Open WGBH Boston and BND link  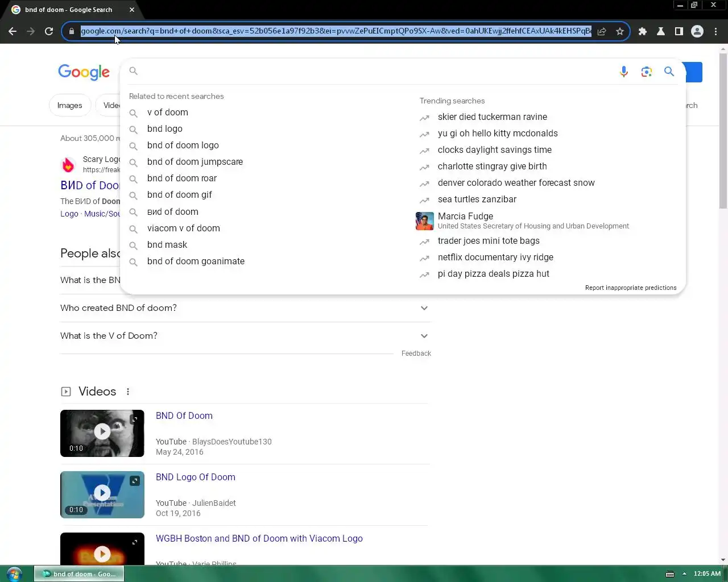[259, 539]
